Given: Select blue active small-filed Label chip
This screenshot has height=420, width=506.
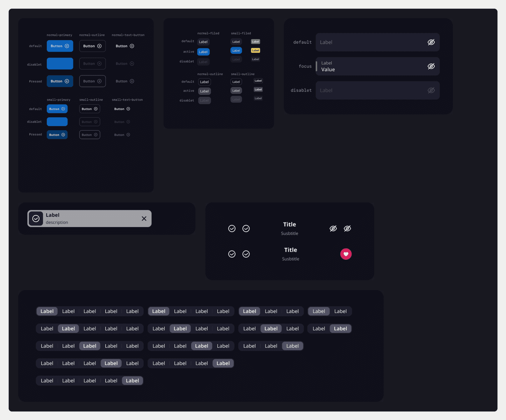Looking at the screenshot, I should click(x=236, y=51).
